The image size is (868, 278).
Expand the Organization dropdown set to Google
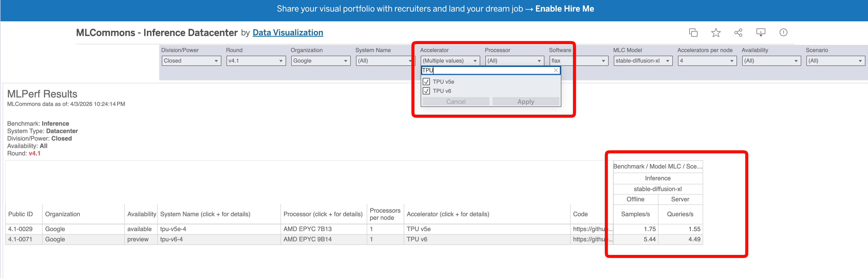click(320, 61)
